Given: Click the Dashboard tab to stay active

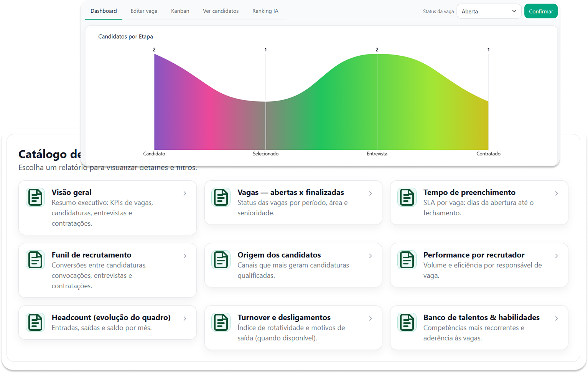Looking at the screenshot, I should coord(104,11).
